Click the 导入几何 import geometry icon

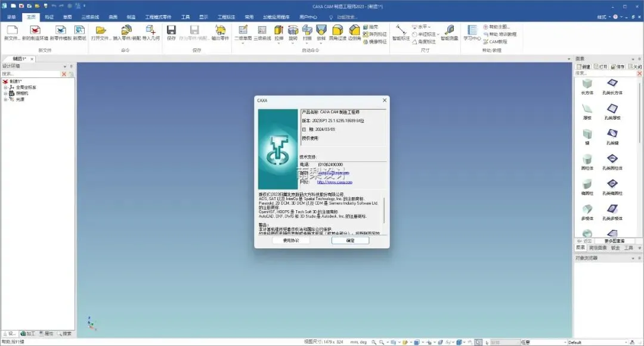tap(150, 30)
